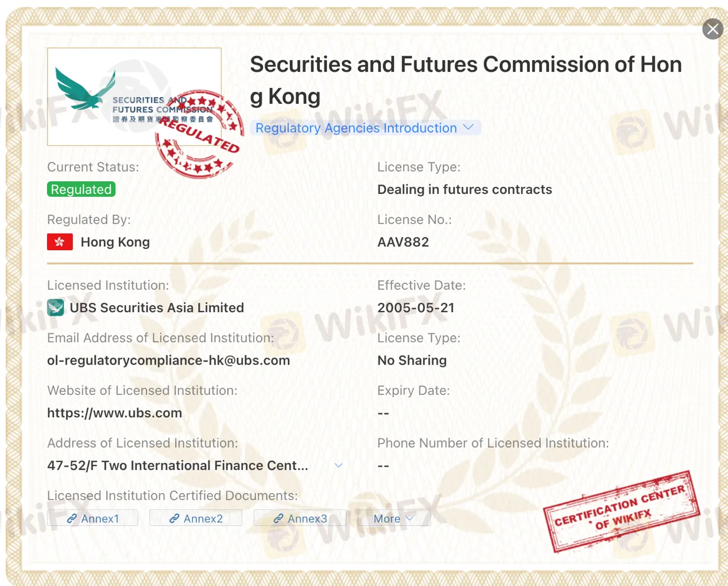Expand Regulatory Agencies Introduction
This screenshot has width=728, height=586.
(365, 128)
